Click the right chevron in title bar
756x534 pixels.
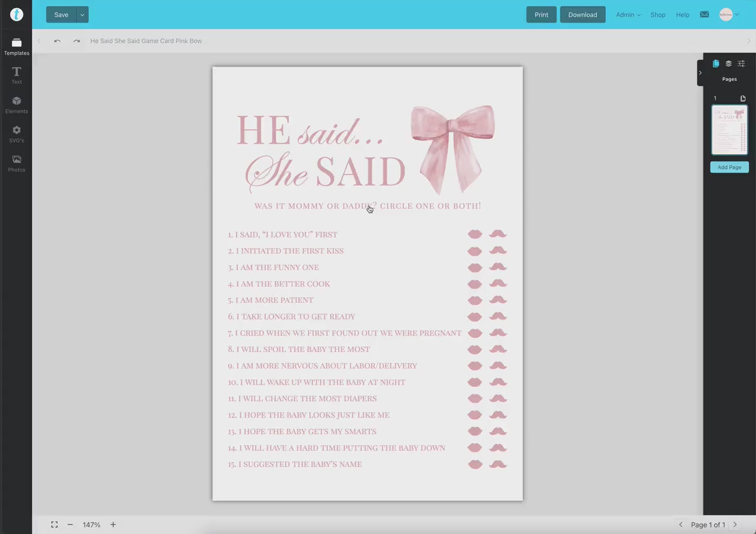pos(750,41)
